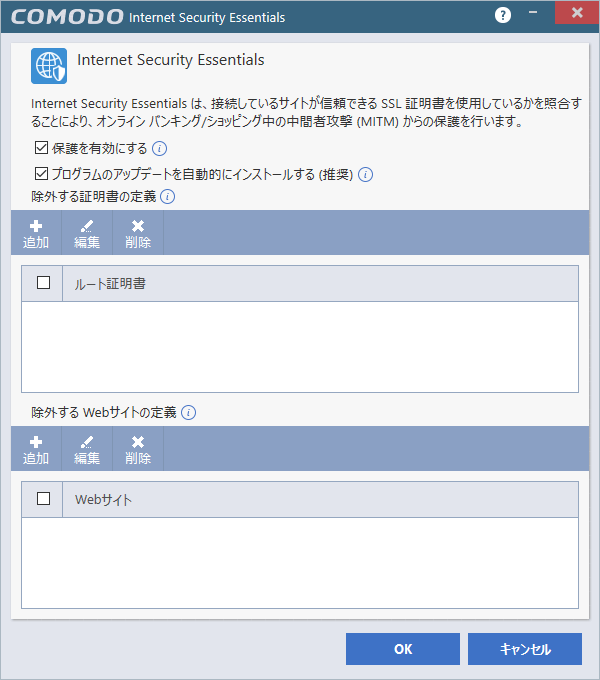600x680 pixels.
Task: Toggle the 保護を有効にする checkbox
Action: 41,149
